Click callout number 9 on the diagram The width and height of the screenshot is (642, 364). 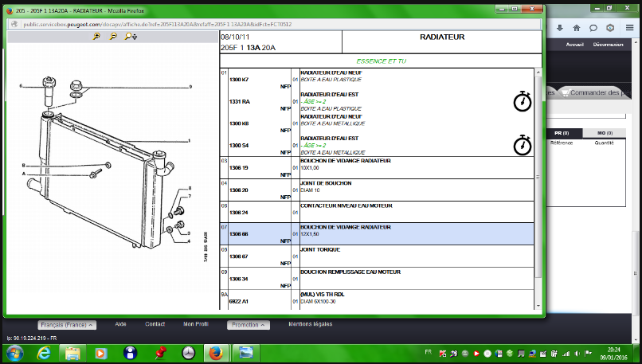click(190, 87)
